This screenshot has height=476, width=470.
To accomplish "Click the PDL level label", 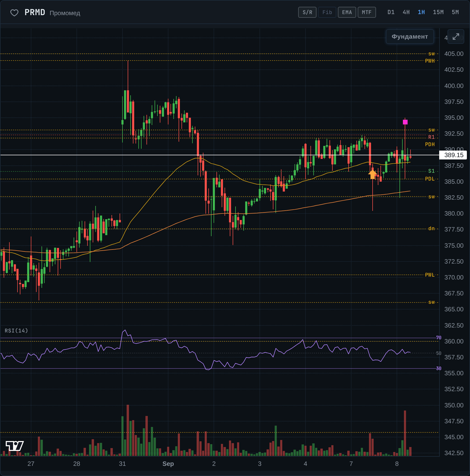I will coord(430,179).
